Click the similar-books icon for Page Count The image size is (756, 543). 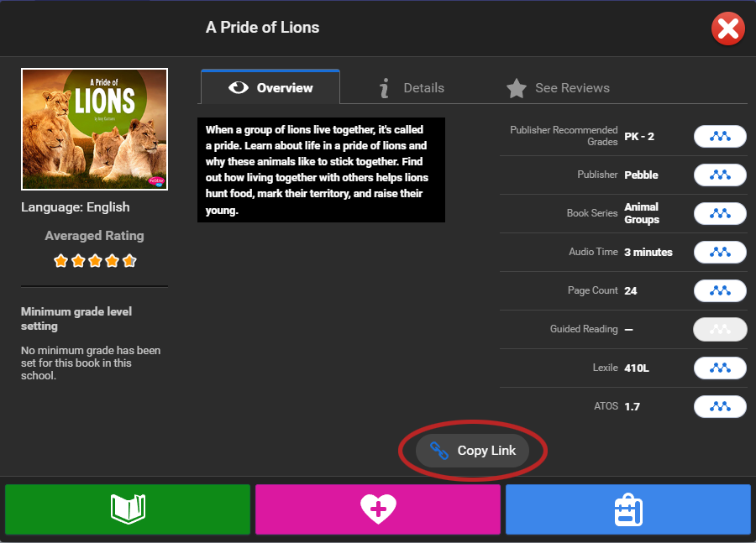click(x=720, y=290)
